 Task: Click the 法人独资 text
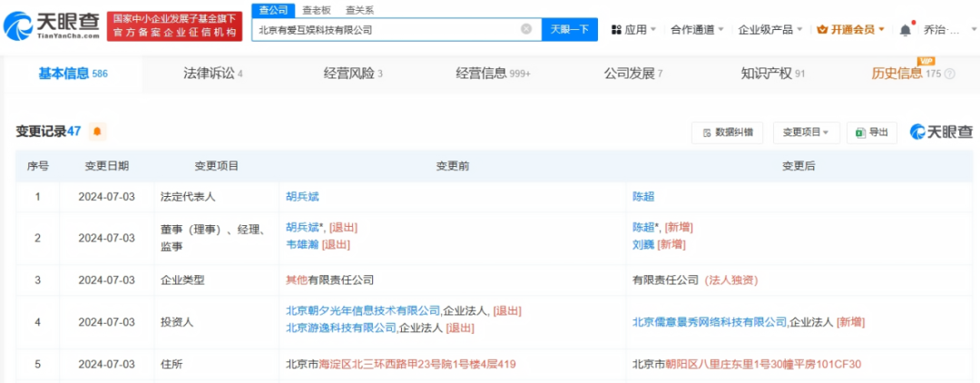(x=731, y=280)
